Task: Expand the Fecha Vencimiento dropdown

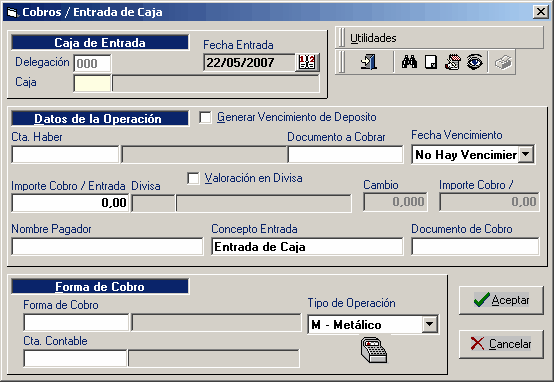Action: point(526,154)
